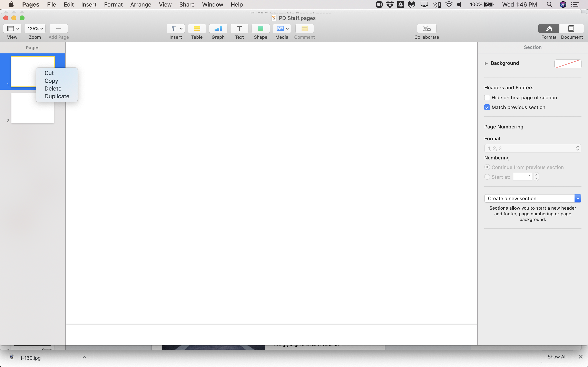
Task: Uncheck Match previous section
Action: (x=487, y=107)
